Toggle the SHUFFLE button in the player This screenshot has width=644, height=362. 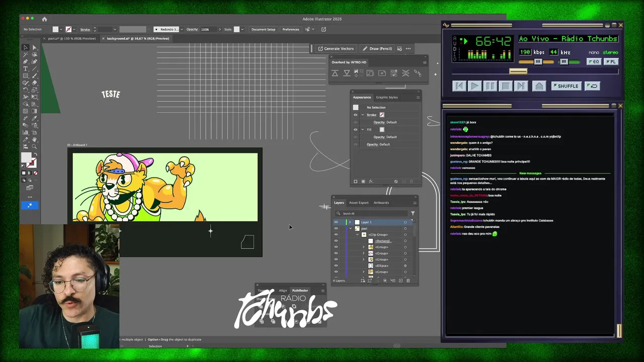tap(566, 86)
